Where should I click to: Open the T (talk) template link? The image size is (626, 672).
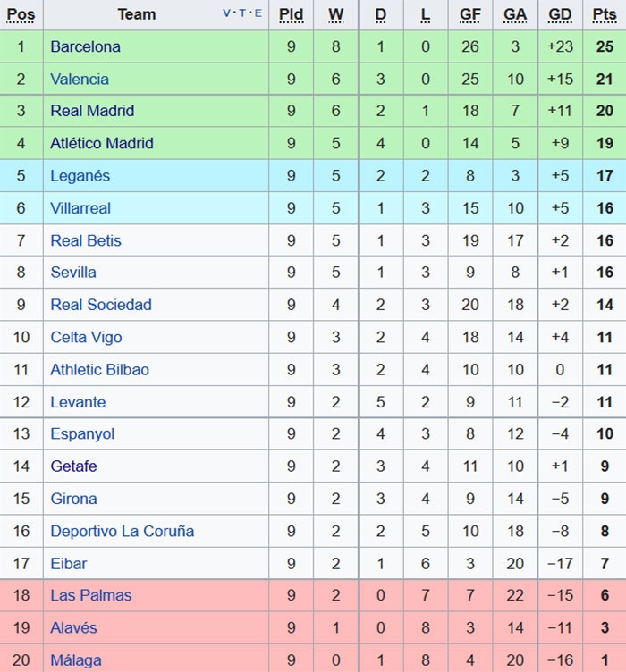[x=242, y=13]
